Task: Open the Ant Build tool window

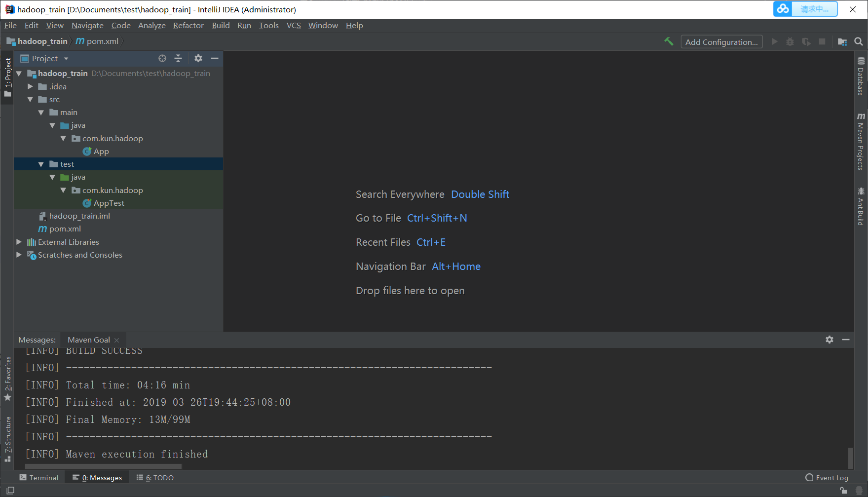Action: click(x=861, y=206)
